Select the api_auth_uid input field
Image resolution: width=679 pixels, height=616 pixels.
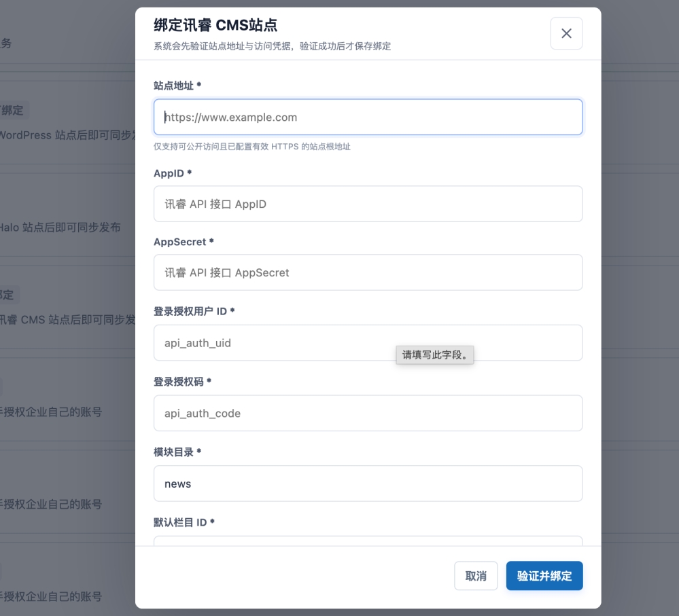coord(368,342)
